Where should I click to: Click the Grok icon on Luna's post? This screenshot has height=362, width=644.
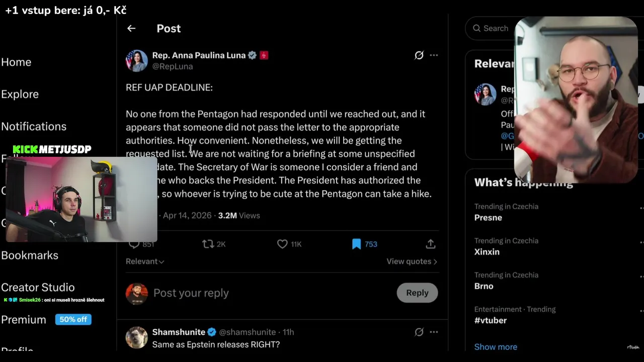tap(419, 55)
